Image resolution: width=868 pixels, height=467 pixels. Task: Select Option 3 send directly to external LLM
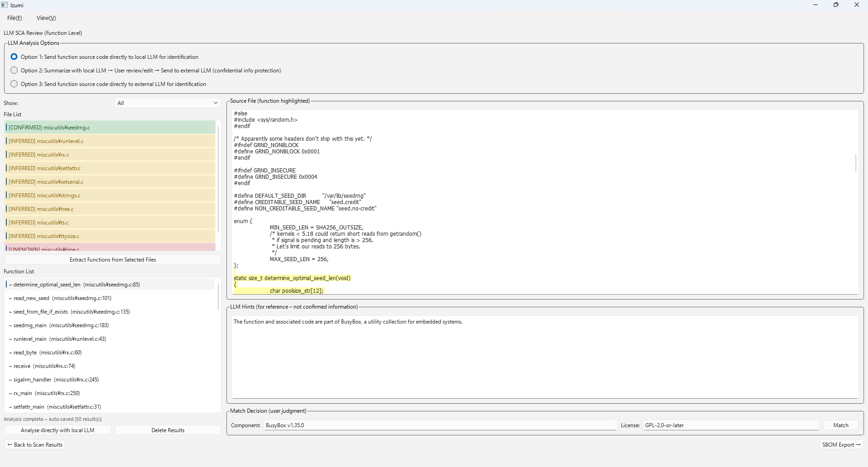14,84
